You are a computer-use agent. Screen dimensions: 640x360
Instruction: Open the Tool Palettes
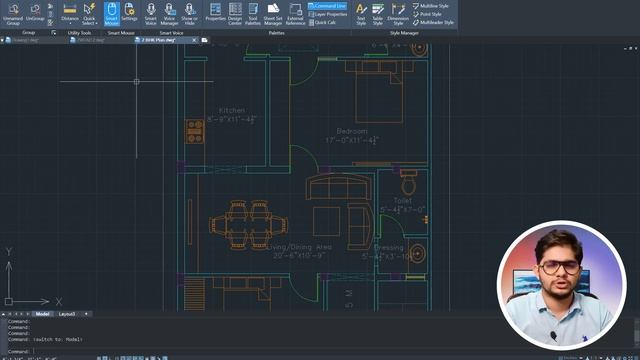pyautogui.click(x=253, y=14)
